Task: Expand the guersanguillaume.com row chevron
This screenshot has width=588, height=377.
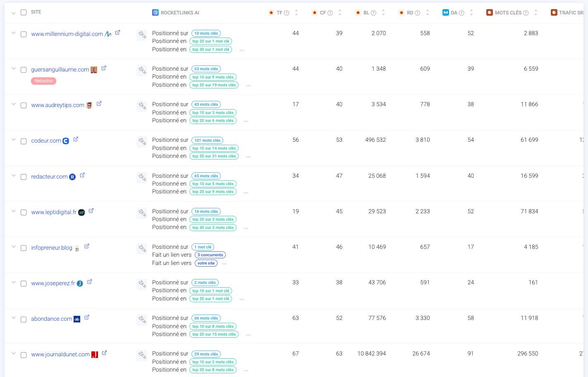Action: [13, 68]
